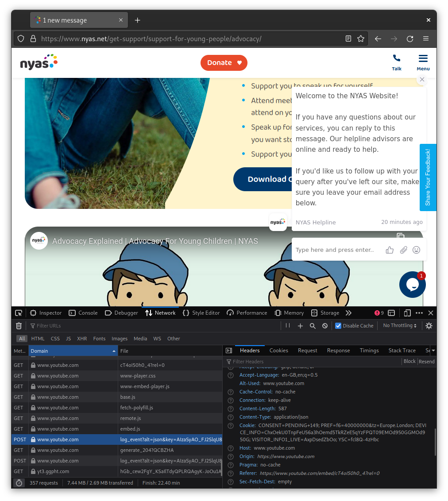Click the error count badge
Image resolution: width=448 pixels, height=501 pixels.
[x=379, y=313]
